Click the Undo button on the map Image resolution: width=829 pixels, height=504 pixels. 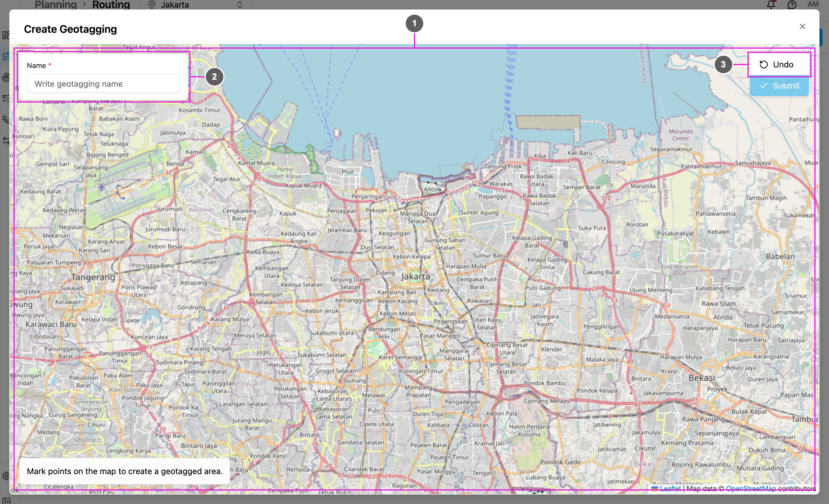coord(779,64)
